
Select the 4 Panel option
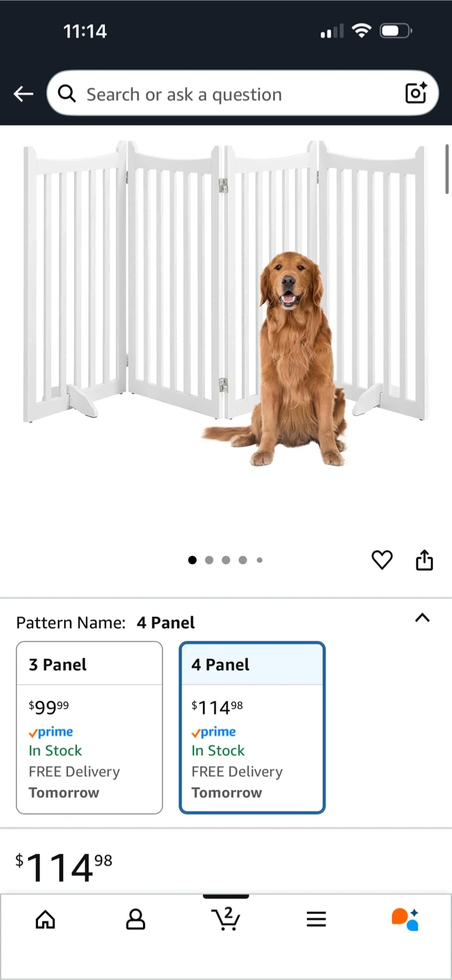[252, 728]
